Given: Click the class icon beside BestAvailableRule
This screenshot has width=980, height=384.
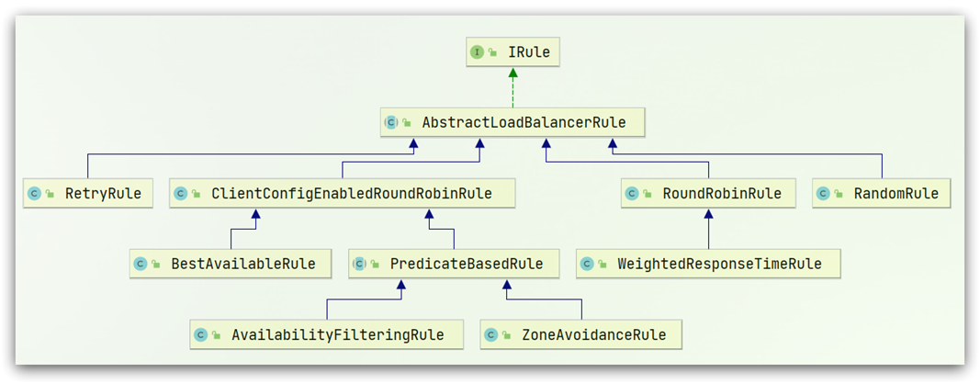Looking at the screenshot, I should pyautogui.click(x=141, y=264).
